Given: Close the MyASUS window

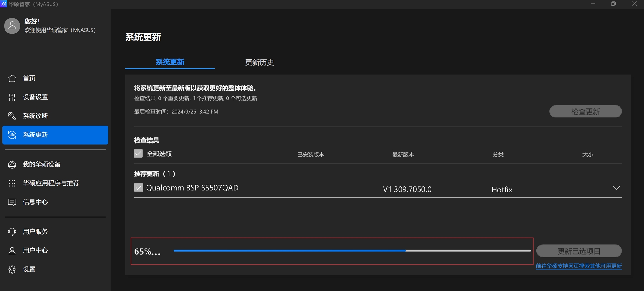Looking at the screenshot, I should click(634, 4).
